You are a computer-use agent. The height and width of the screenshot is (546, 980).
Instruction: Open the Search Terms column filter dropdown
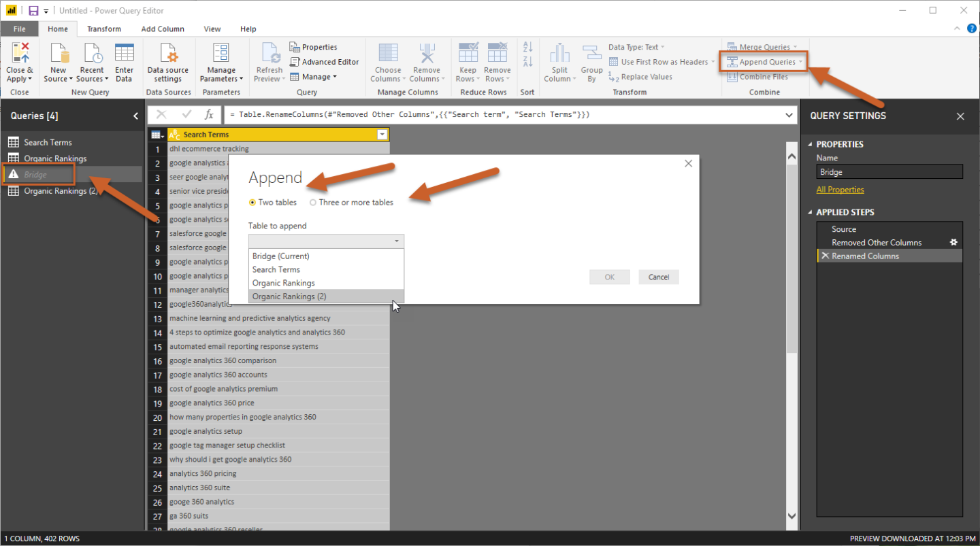(382, 135)
